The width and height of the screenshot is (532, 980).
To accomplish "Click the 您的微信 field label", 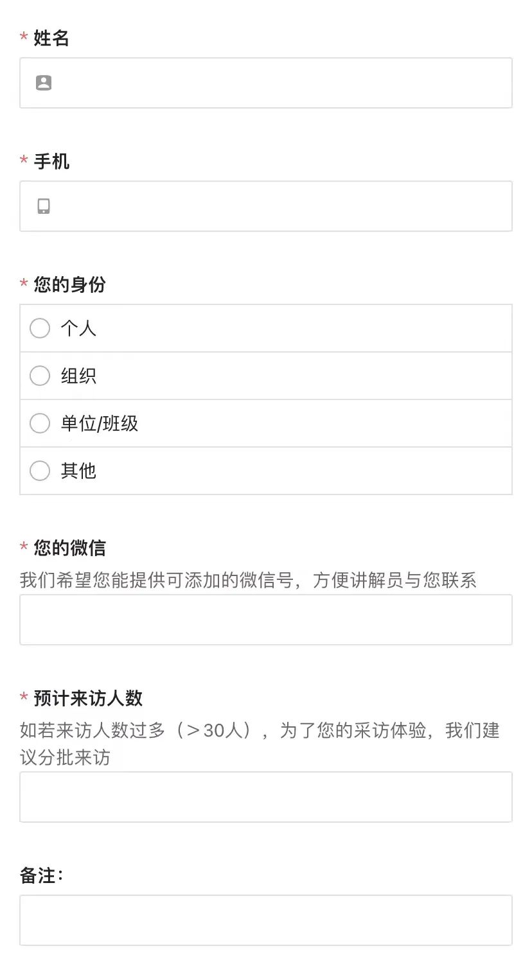I will (69, 548).
